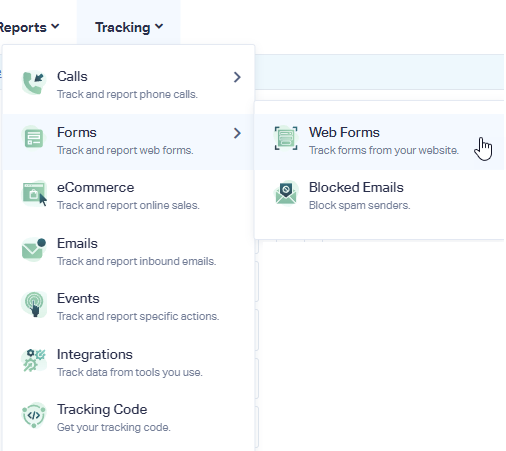Open the Reports dropdown menu

(29, 27)
